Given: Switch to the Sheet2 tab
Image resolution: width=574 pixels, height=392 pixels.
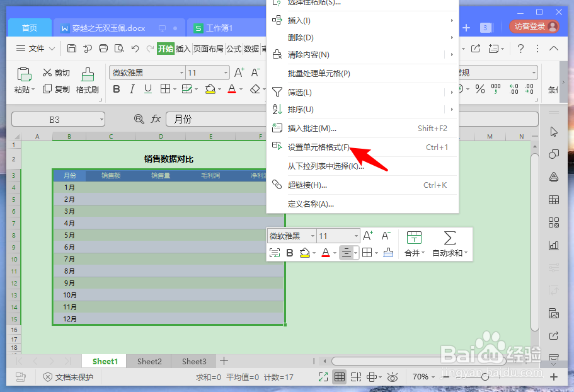Looking at the screenshot, I should click(x=149, y=361).
